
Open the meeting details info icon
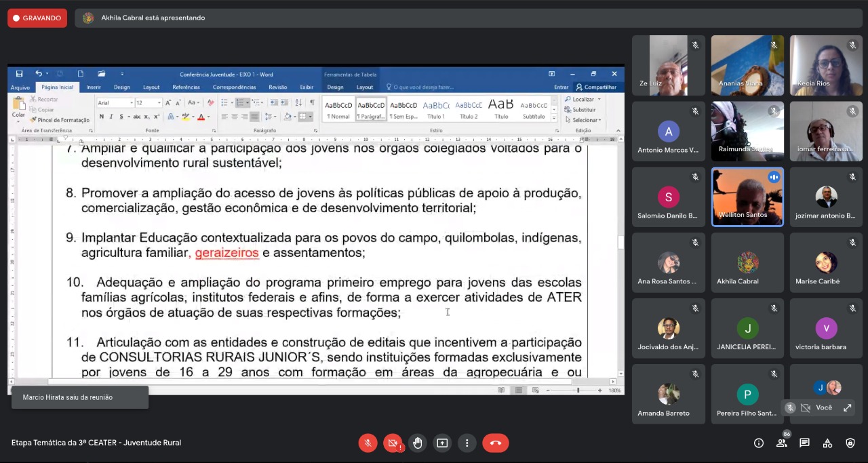759,443
